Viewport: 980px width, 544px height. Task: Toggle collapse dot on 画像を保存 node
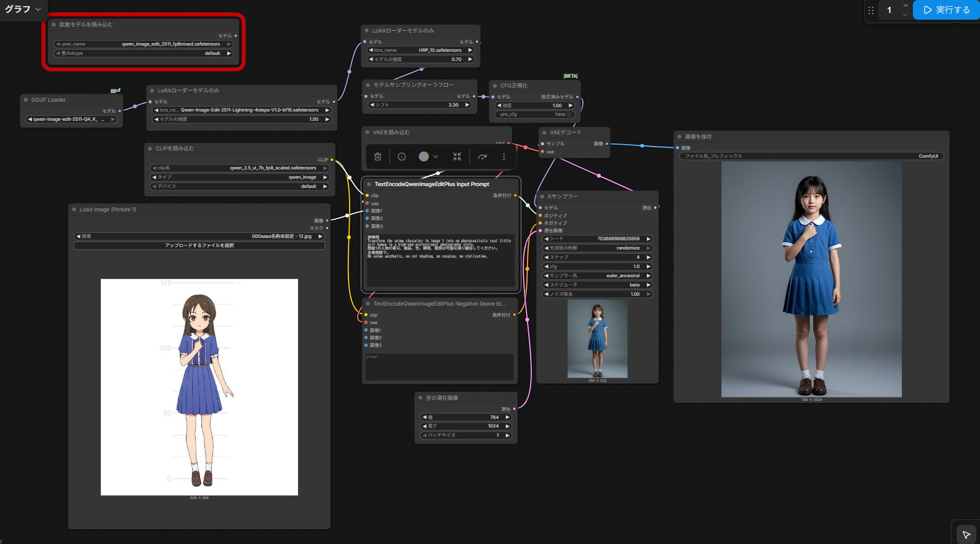coord(680,137)
